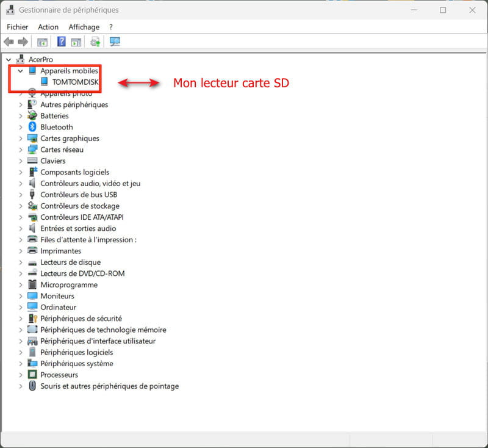488x448 pixels.
Task: Collapse the Appareils mobiles category
Action: pyautogui.click(x=20, y=71)
